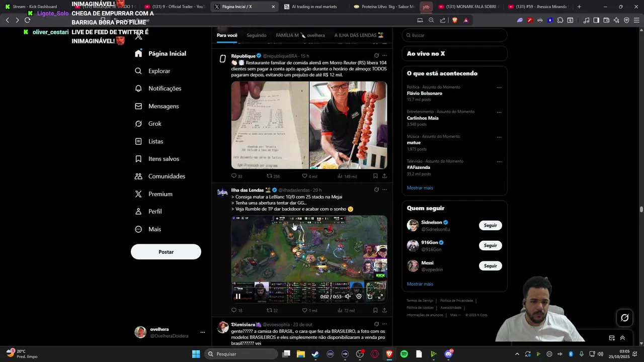Viewport: 644px width, 362px height.
Task: Follow Sidnelson
Action: 491,225
